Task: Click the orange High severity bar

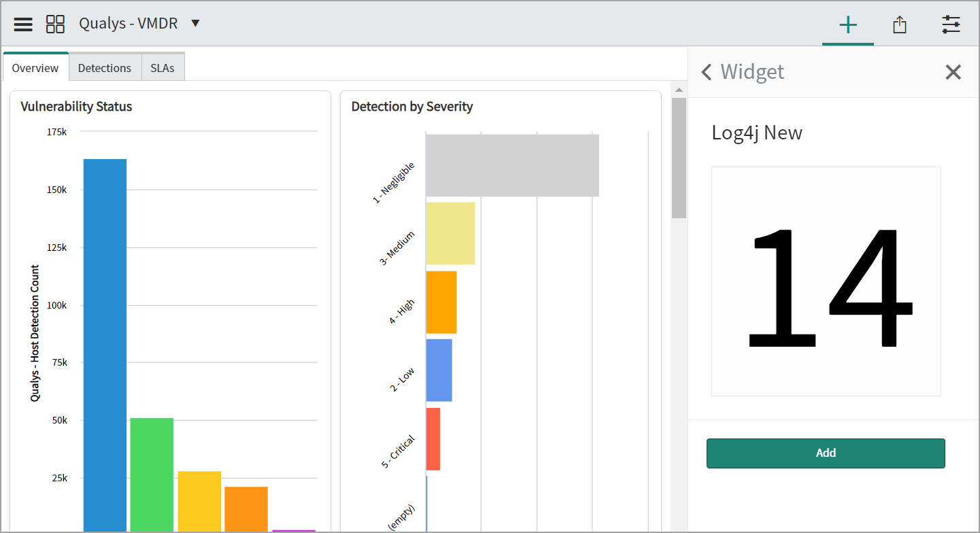Action: pyautogui.click(x=441, y=302)
